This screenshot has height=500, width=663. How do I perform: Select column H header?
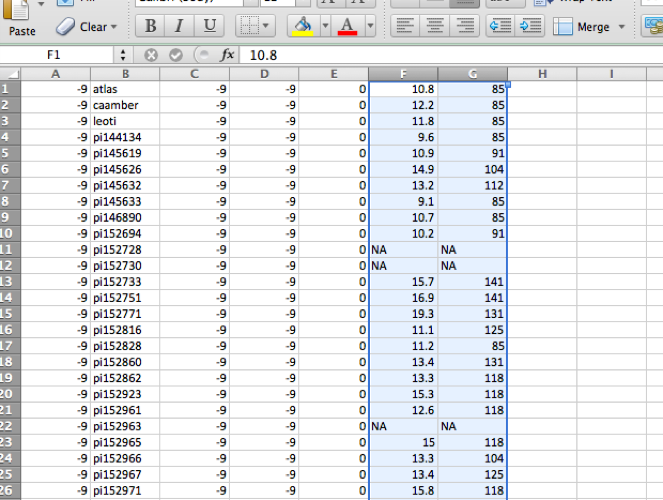point(542,74)
